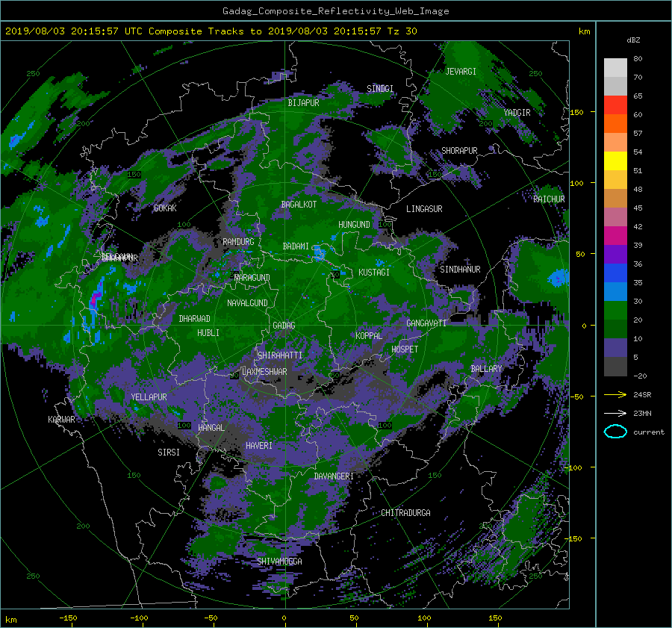672x628 pixels.
Task: Click the KOPPAL city label
Action: point(369,336)
